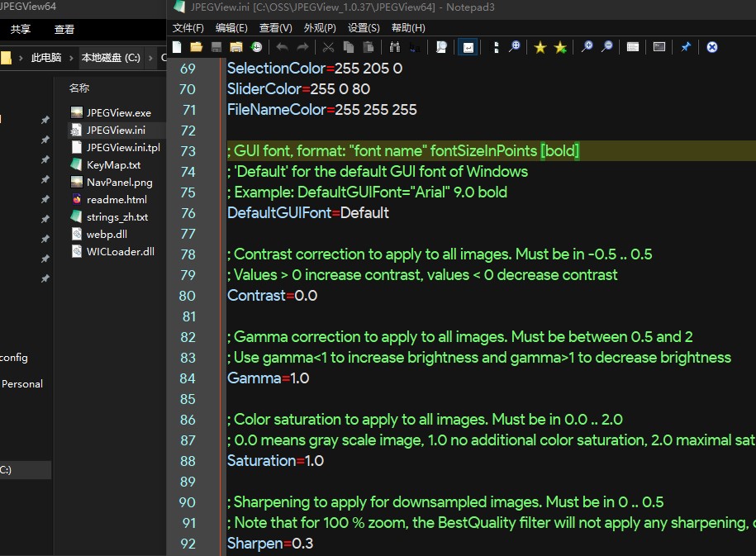Open the 设置(S) menu
The height and width of the screenshot is (556, 756).
click(364, 28)
